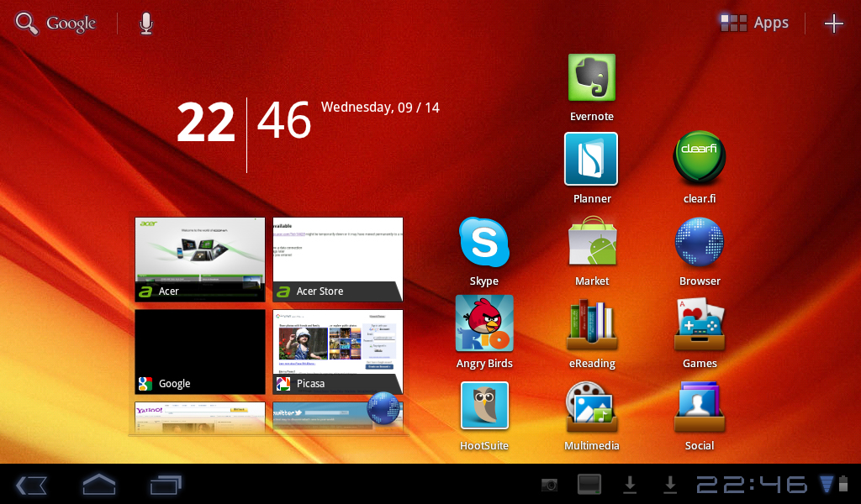The width and height of the screenshot is (861, 504).
Task: Open the clear.fi media app
Action: coord(699,159)
